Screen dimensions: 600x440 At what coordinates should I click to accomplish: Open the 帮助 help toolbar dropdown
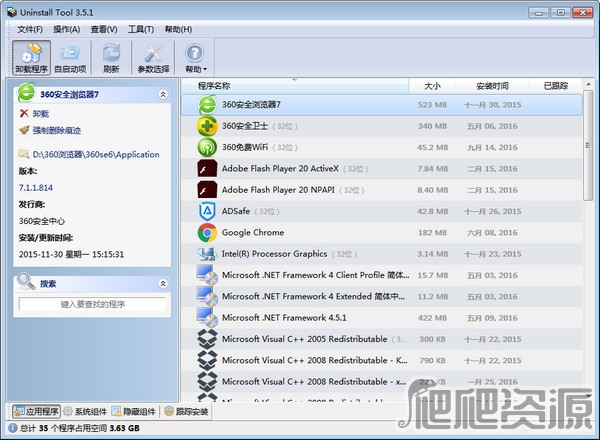click(x=195, y=58)
